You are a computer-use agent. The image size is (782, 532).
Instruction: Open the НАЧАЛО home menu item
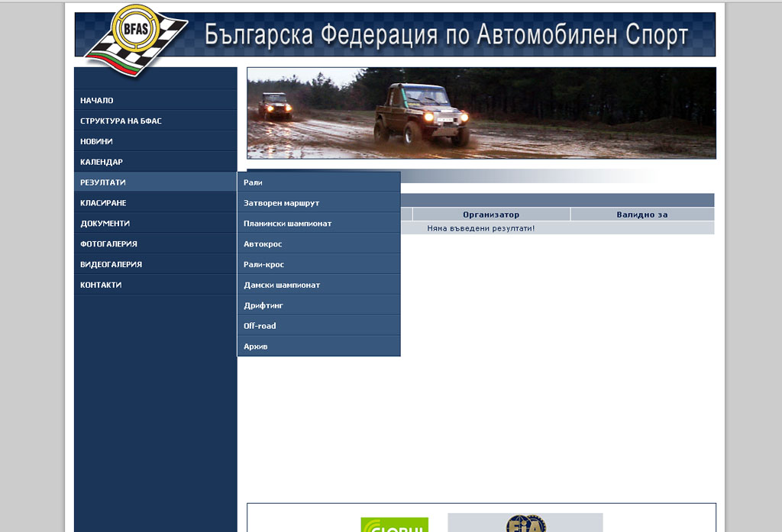click(x=97, y=101)
